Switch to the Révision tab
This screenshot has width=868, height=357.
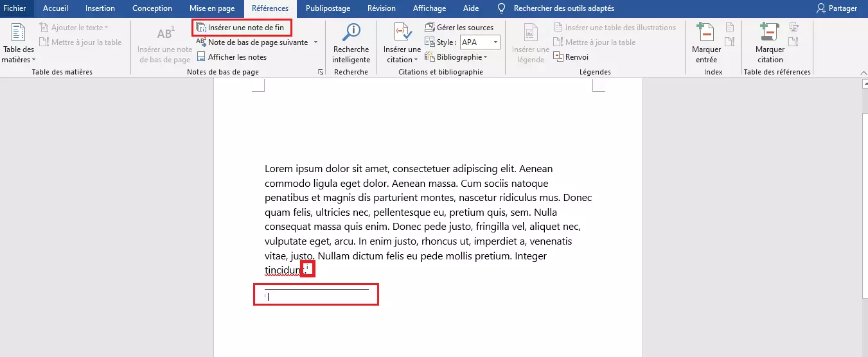(x=382, y=8)
